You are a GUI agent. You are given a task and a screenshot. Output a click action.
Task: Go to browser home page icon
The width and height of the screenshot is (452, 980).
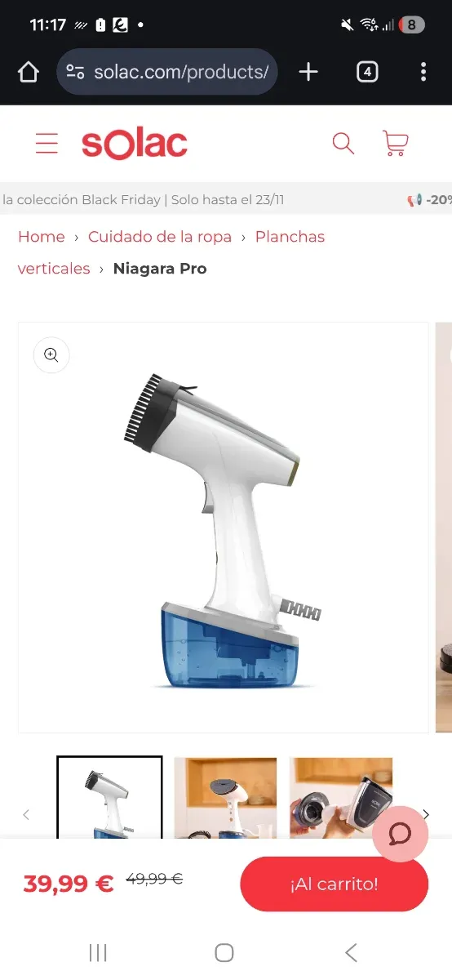29,72
